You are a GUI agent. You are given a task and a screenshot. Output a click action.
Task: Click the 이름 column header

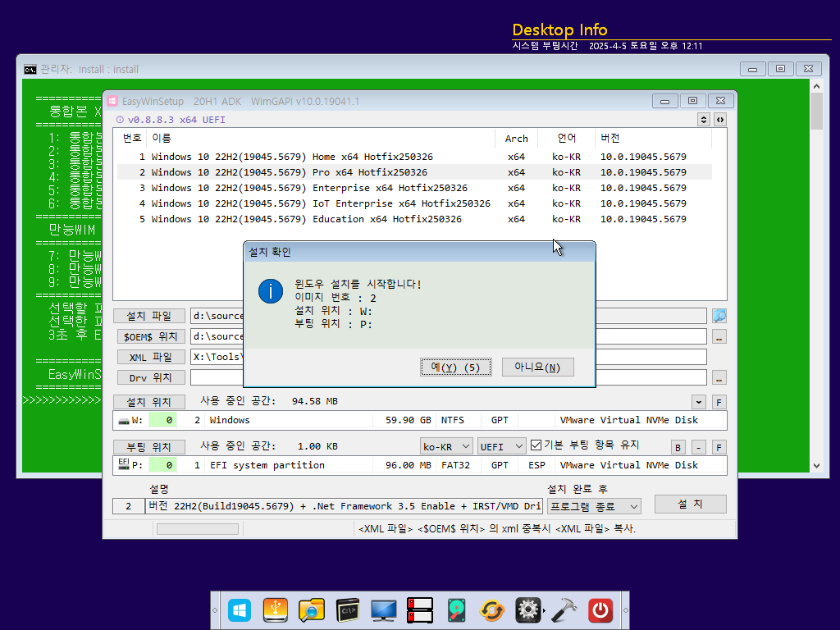(x=321, y=138)
